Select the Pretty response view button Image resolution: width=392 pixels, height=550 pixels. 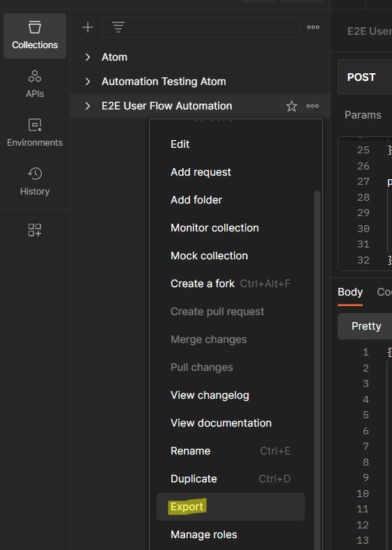[365, 326]
